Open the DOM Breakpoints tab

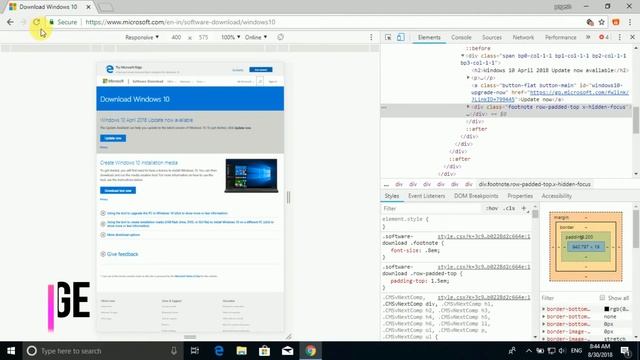coord(476,196)
